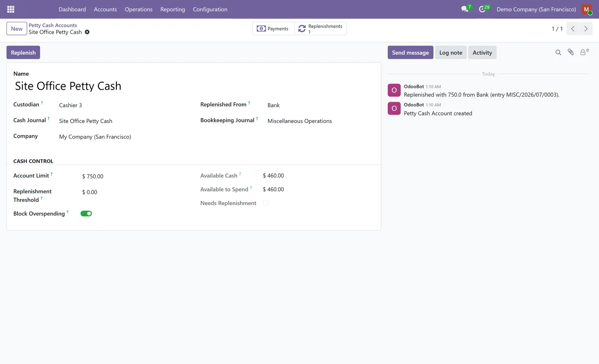Image resolution: width=599 pixels, height=364 pixels.
Task: Open the Configuration menu
Action: pyautogui.click(x=210, y=9)
